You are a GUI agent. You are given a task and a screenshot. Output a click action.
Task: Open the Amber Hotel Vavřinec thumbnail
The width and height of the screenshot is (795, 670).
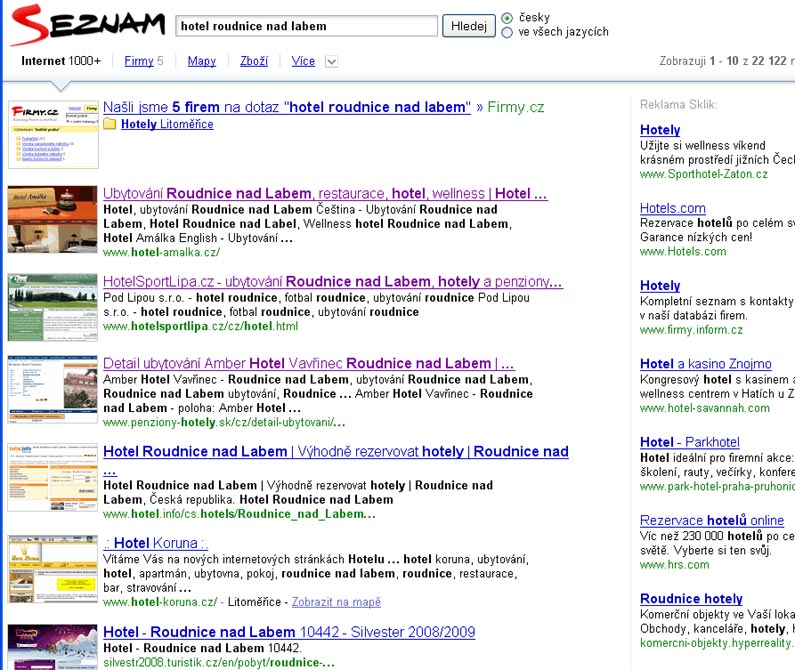pyautogui.click(x=53, y=390)
